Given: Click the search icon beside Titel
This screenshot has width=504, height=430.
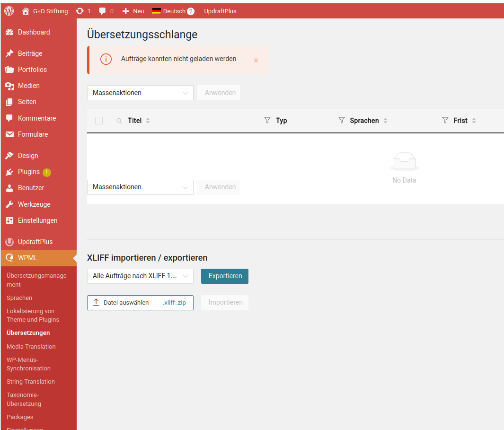Looking at the screenshot, I should [x=119, y=121].
